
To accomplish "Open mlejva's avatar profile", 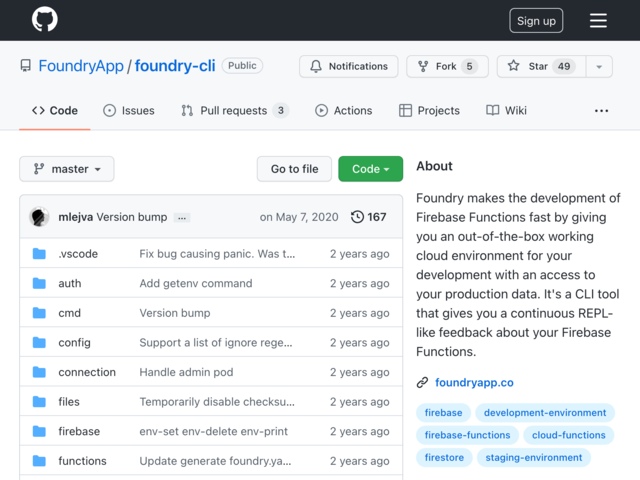I will pos(39,217).
